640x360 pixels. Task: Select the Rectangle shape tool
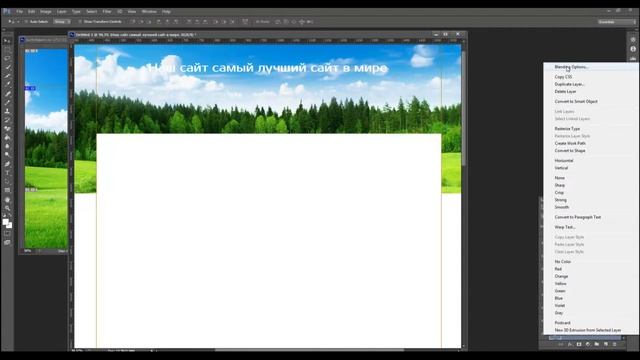(x=7, y=190)
